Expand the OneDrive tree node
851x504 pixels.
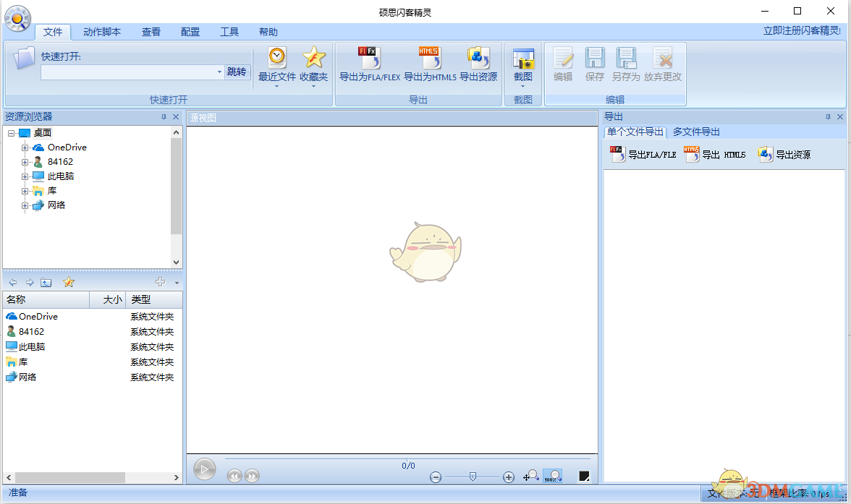(x=25, y=148)
